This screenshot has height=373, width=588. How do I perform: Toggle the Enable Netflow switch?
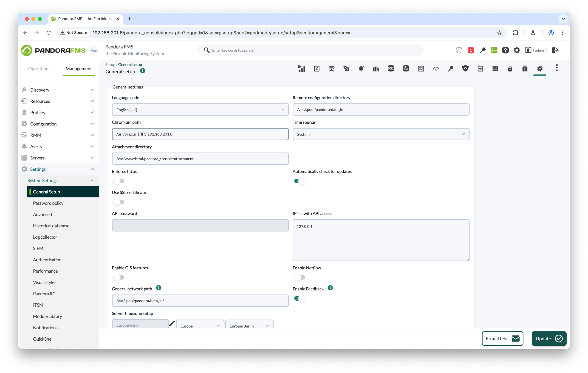(300, 277)
